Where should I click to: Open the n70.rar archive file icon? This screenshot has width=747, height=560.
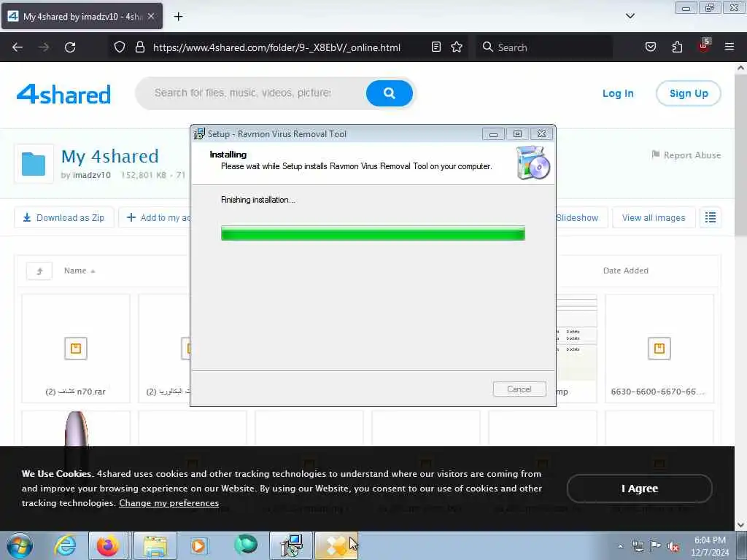click(76, 348)
